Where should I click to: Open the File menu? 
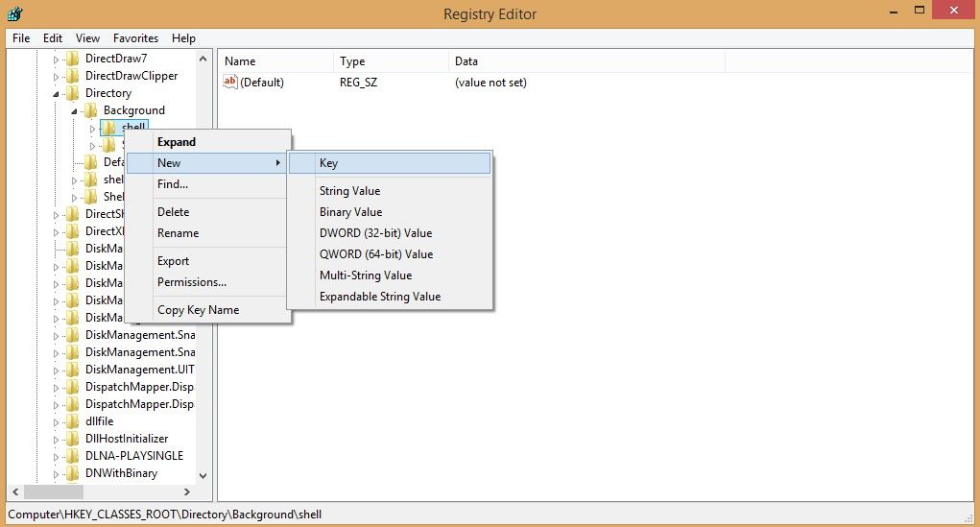coord(21,38)
